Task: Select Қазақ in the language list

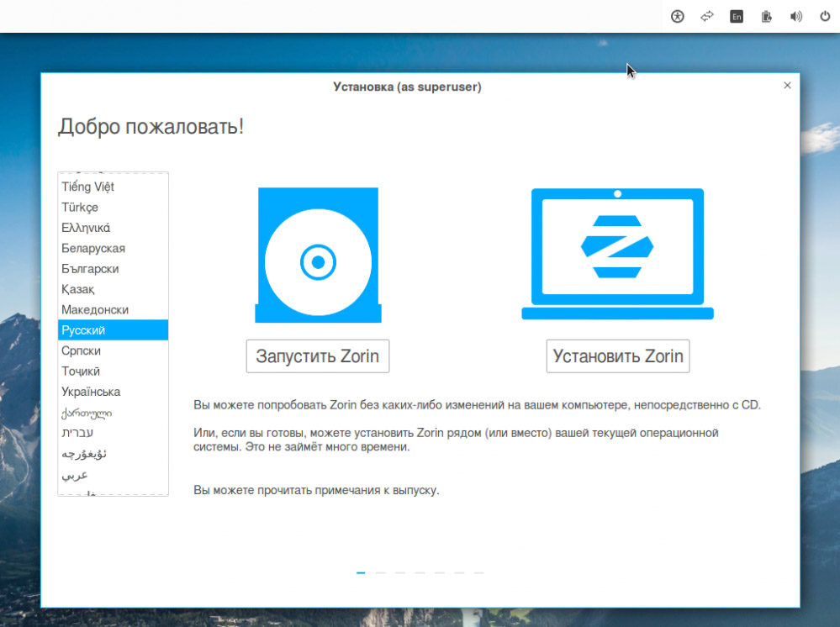Action: click(113, 289)
